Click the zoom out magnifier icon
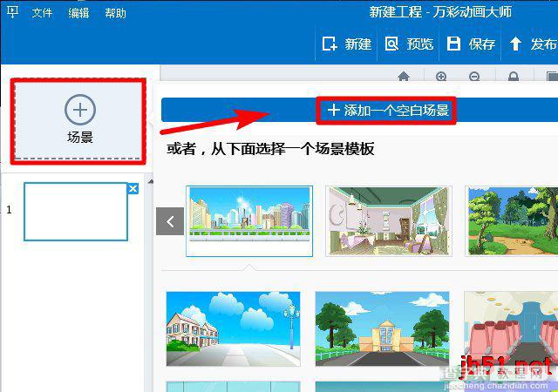558x392 pixels. (474, 76)
